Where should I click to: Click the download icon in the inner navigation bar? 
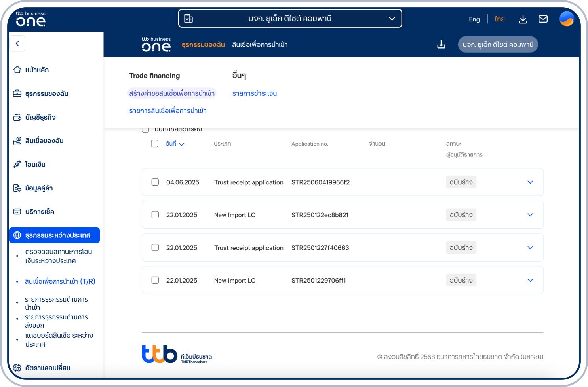coord(441,44)
